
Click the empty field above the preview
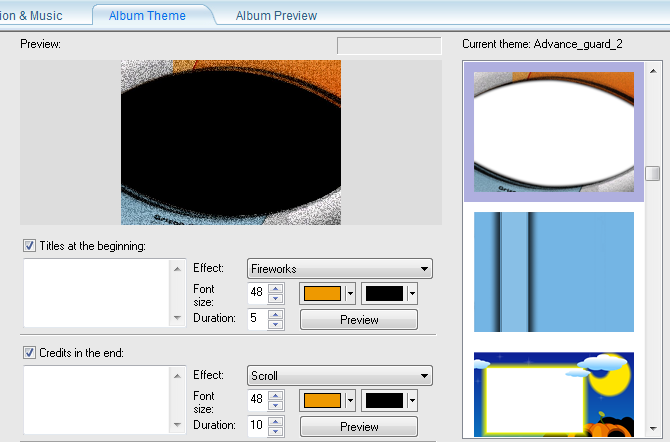[389, 46]
